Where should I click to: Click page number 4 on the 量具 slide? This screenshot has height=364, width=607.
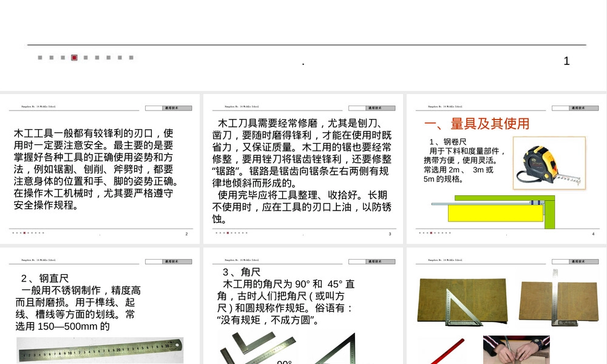click(x=593, y=234)
